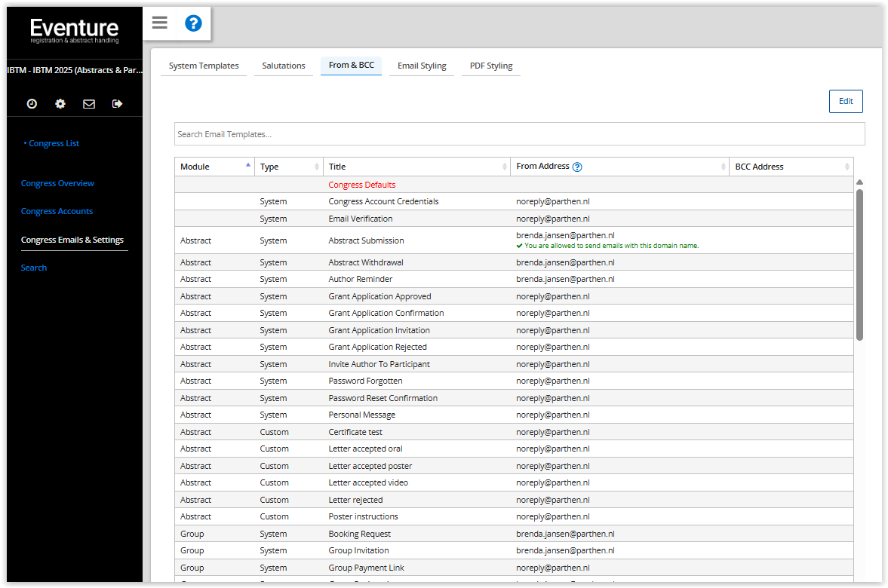Open Congress Accounts in sidebar
888x588 pixels.
click(57, 211)
